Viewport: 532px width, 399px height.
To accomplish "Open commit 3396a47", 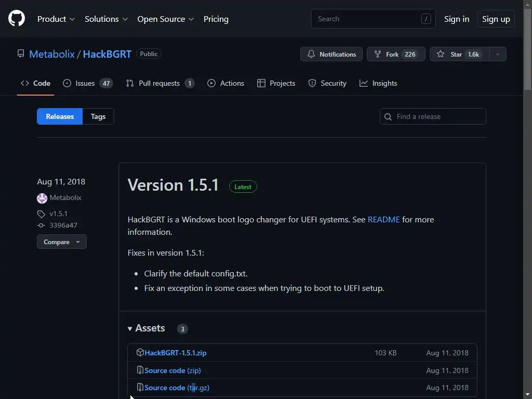I will click(63, 225).
